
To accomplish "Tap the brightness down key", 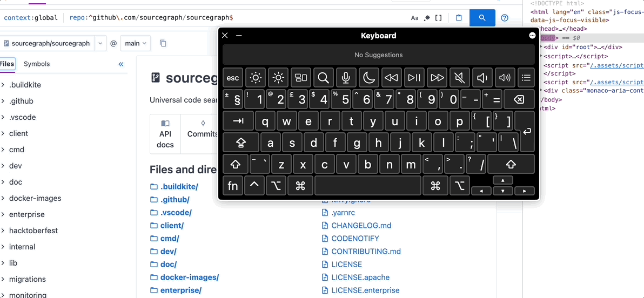I will click(x=256, y=78).
